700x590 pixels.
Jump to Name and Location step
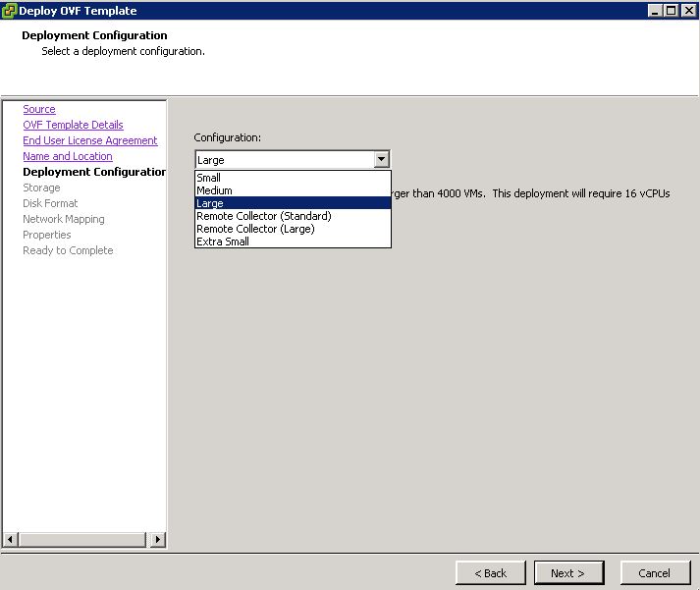[x=68, y=156]
